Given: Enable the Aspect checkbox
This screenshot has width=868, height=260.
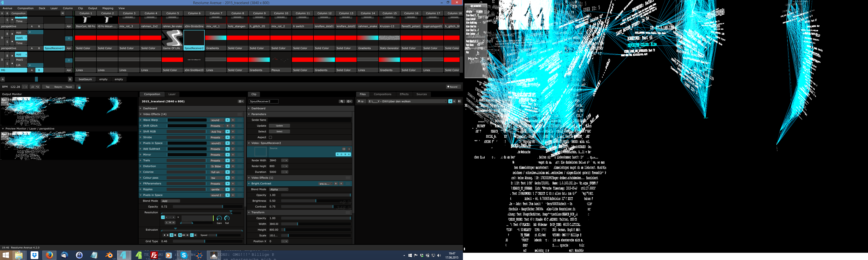Looking at the screenshot, I should pos(270,137).
